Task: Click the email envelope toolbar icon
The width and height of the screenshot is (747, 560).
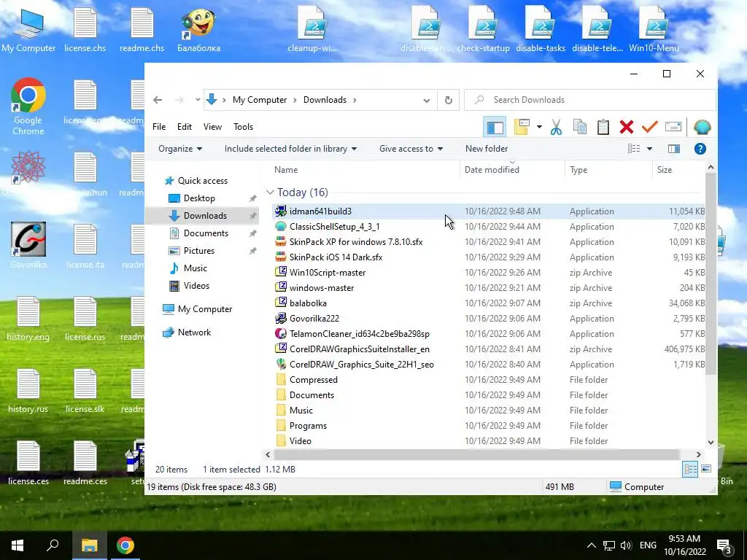Action: pos(673,127)
